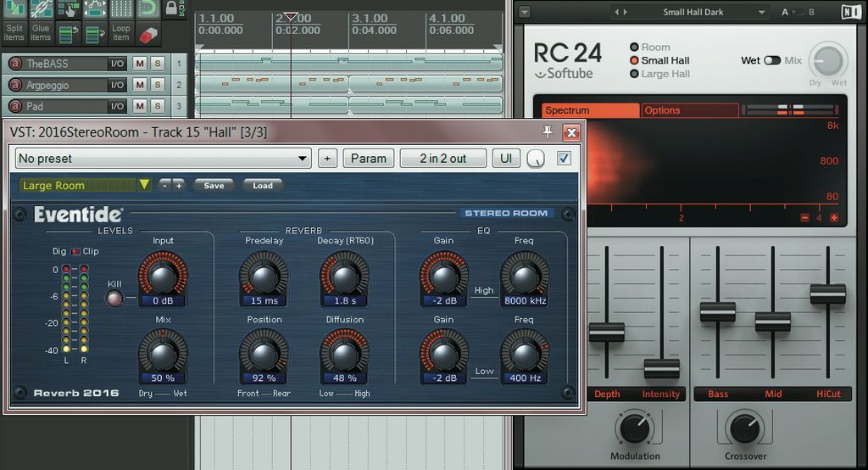Click the Param button
868x470 pixels.
pyautogui.click(x=368, y=159)
